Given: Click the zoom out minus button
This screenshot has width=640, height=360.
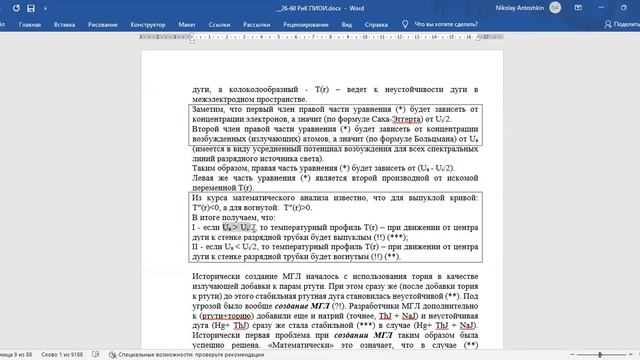Looking at the screenshot, I should 572,355.
